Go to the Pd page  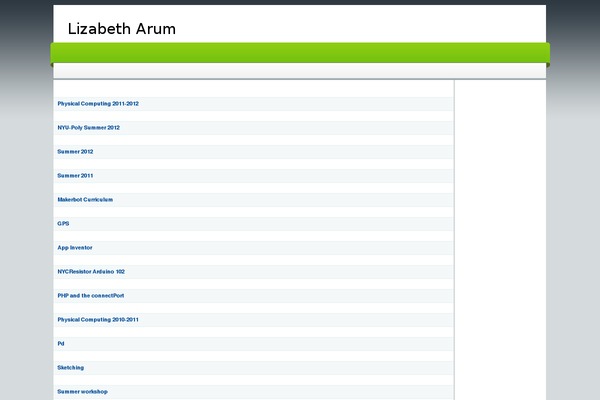click(61, 344)
